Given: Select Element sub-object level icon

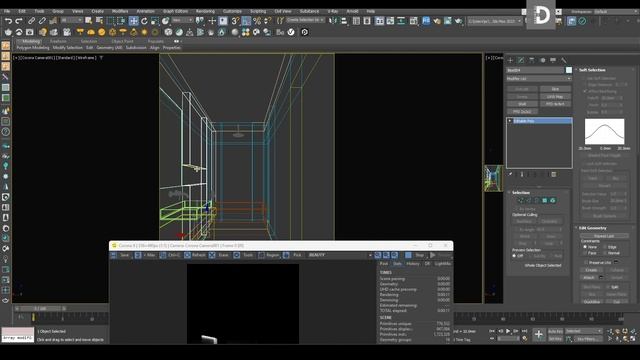Looking at the screenshot, I should pos(553,200).
